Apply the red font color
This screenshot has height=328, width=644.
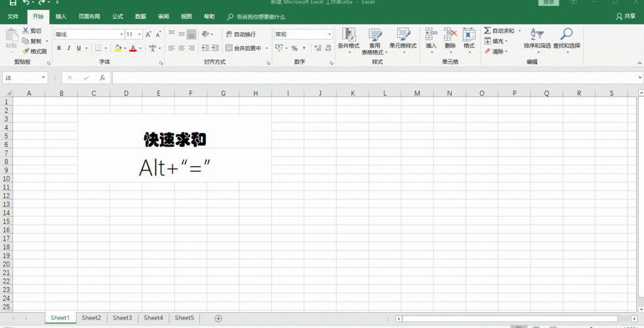click(133, 48)
